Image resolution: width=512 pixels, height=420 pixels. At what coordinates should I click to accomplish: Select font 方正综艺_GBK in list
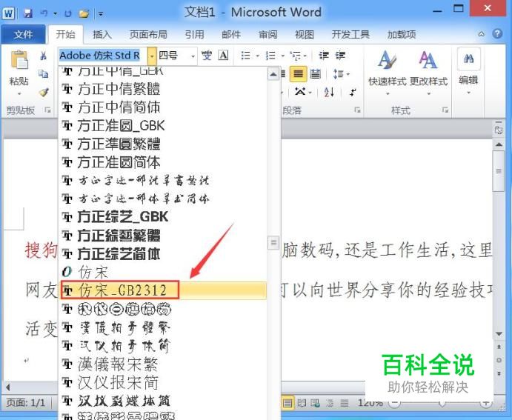click(x=162, y=217)
